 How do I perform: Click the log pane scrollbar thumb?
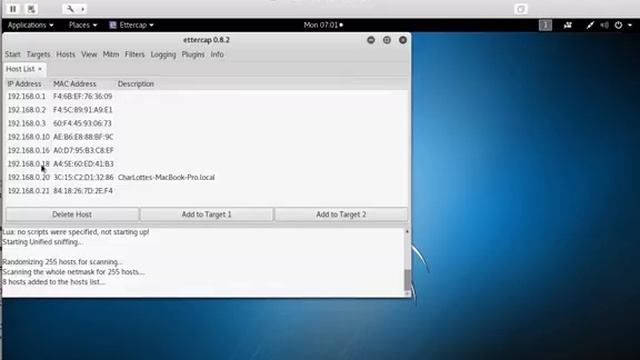pos(407,279)
